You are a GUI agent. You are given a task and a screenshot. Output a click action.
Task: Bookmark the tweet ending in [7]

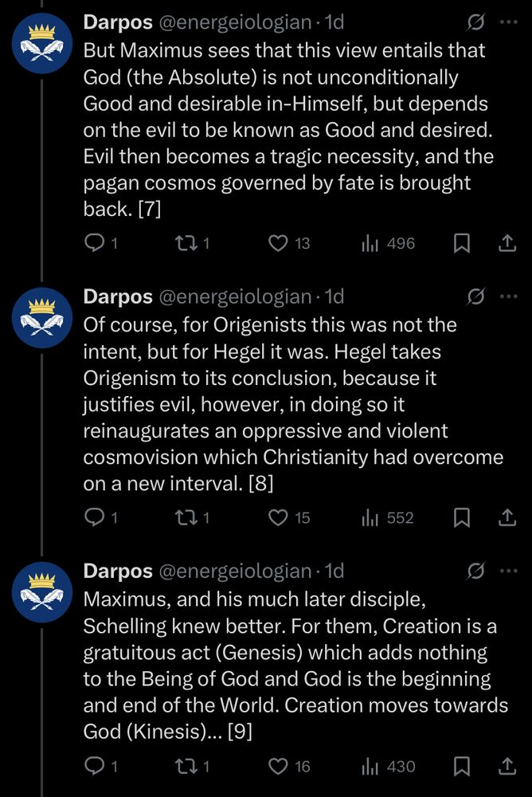[x=461, y=243]
